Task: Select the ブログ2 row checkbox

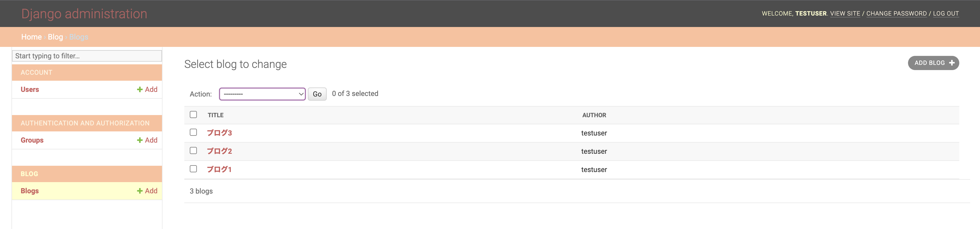Action: point(193,151)
